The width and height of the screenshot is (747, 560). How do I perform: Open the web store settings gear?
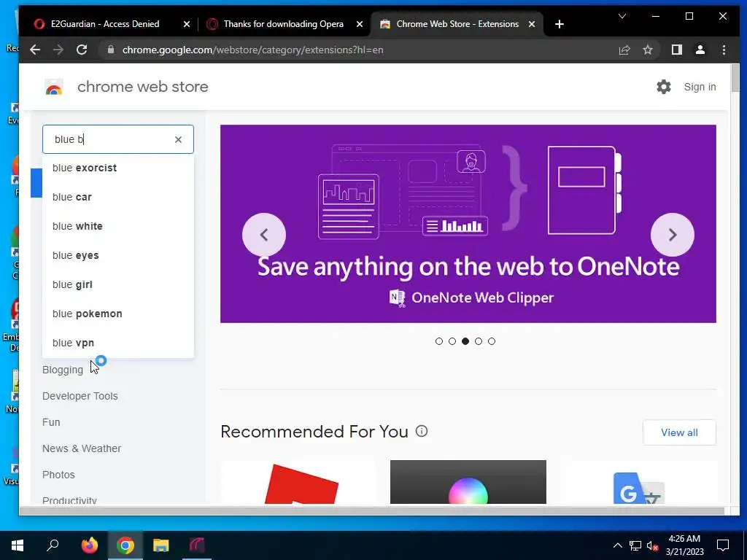(664, 87)
